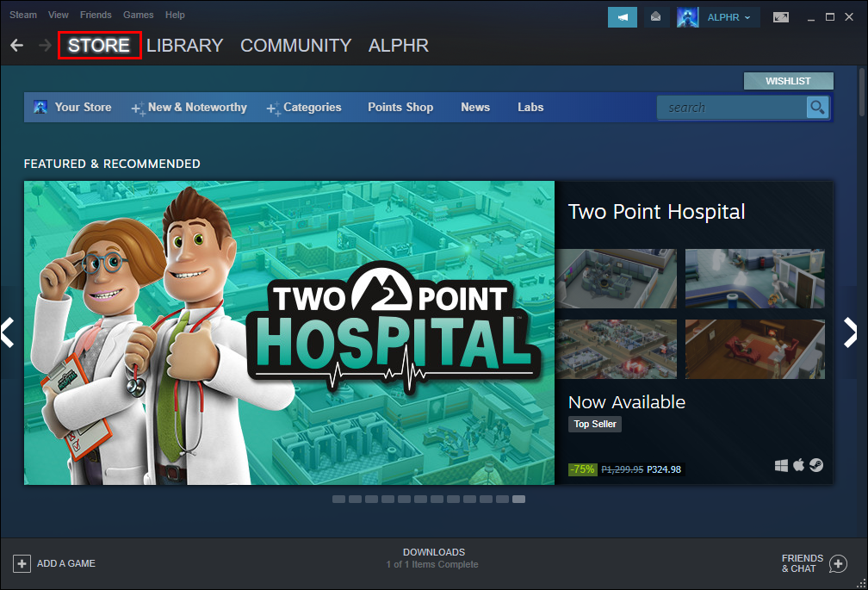Click the -75% discount badge
The image size is (868, 590).
(582, 469)
